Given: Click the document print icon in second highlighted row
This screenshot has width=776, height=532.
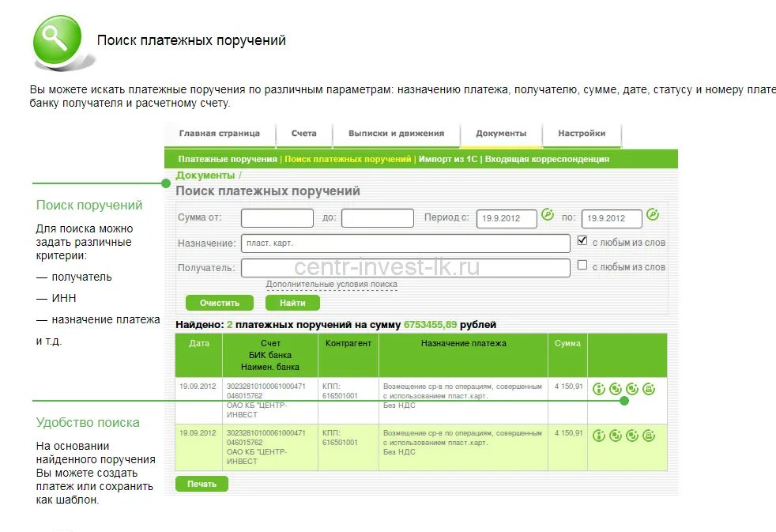Looking at the screenshot, I should [649, 436].
